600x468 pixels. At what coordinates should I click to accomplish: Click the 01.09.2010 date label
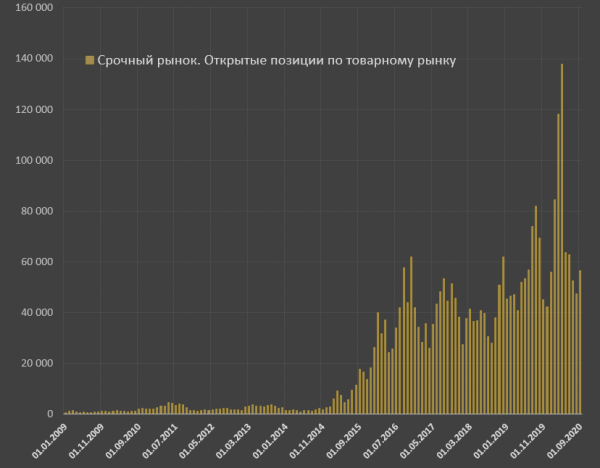pos(123,440)
